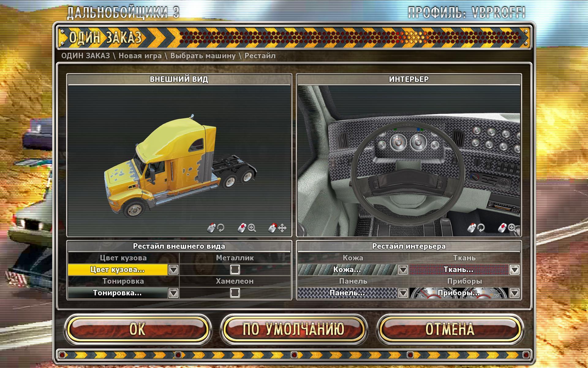Expand the Цвет кузова dropdown arrow

pyautogui.click(x=173, y=270)
